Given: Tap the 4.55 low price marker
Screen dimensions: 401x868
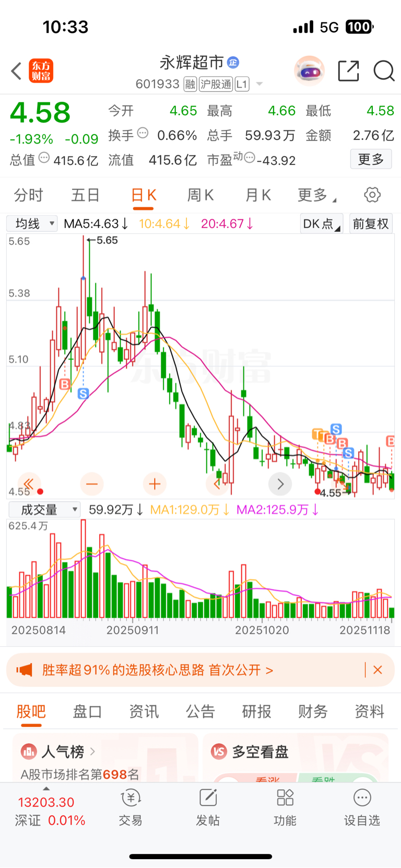Looking at the screenshot, I should (331, 493).
